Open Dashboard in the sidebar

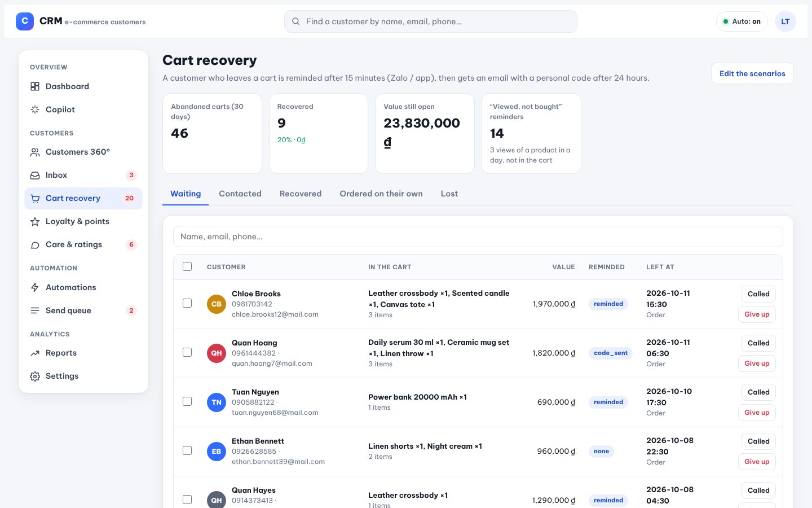[x=83, y=86]
